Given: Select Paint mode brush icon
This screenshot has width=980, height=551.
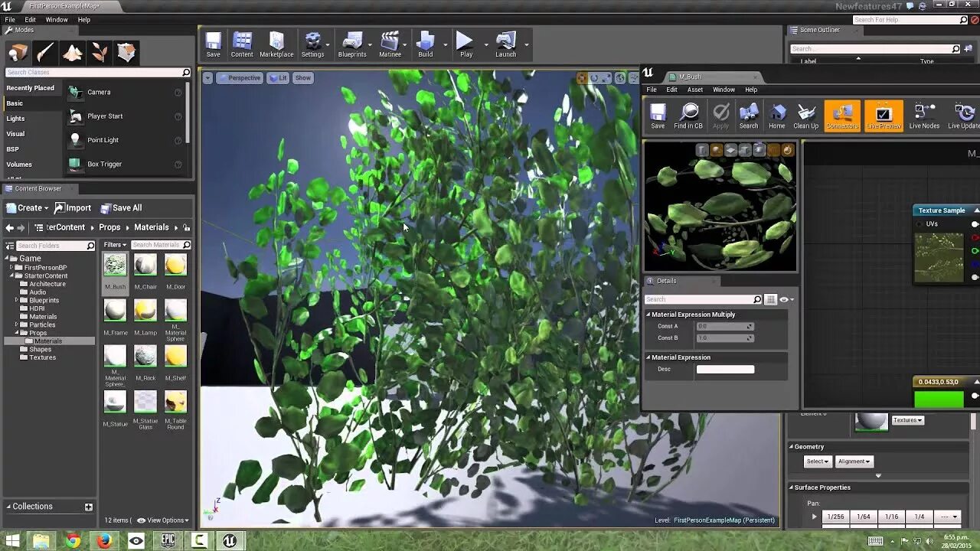Looking at the screenshot, I should pos(44,52).
